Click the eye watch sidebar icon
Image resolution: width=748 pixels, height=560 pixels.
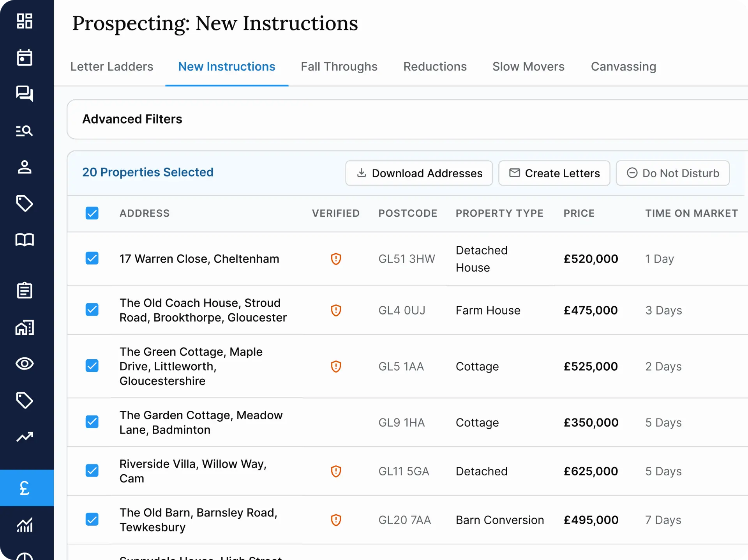pyautogui.click(x=25, y=364)
